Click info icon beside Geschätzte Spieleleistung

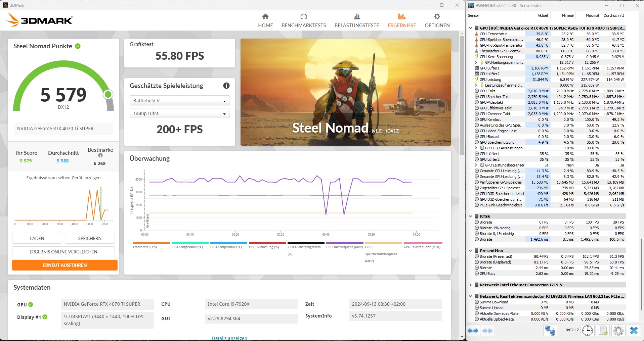click(x=226, y=86)
